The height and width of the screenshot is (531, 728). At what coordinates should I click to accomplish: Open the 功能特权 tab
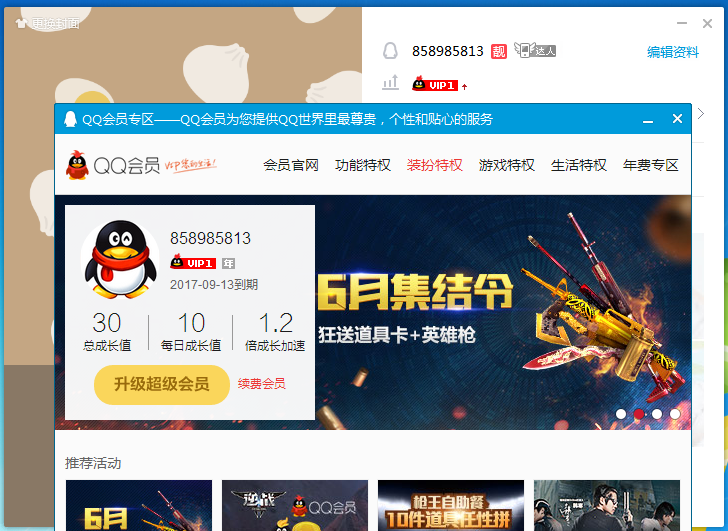tap(363, 165)
